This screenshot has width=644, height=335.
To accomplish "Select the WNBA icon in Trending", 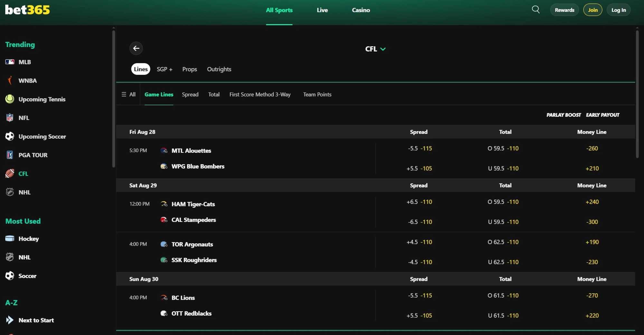I will point(10,80).
